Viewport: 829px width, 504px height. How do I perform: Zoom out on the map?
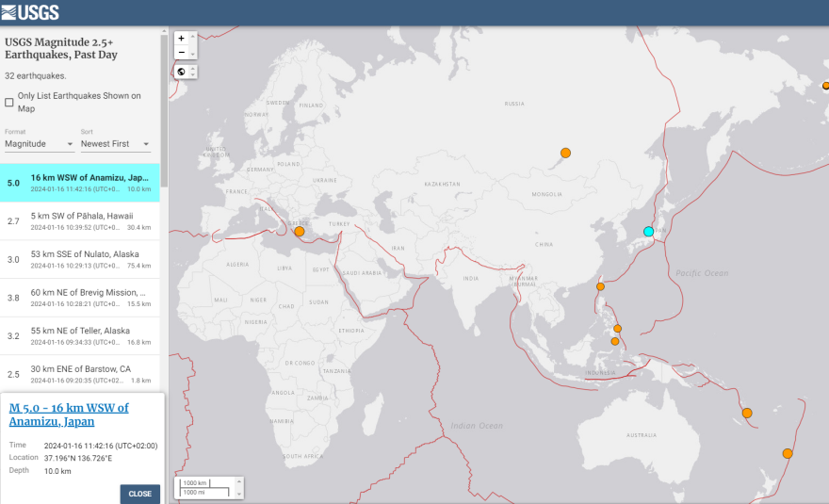coord(181,53)
